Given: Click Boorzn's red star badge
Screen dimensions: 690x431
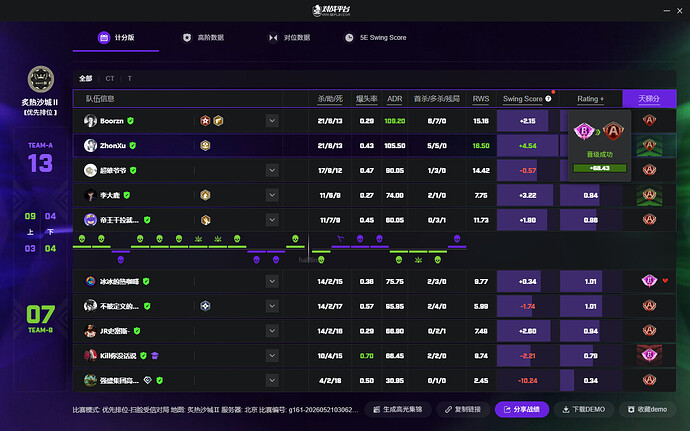Looking at the screenshot, I should coord(205,121).
